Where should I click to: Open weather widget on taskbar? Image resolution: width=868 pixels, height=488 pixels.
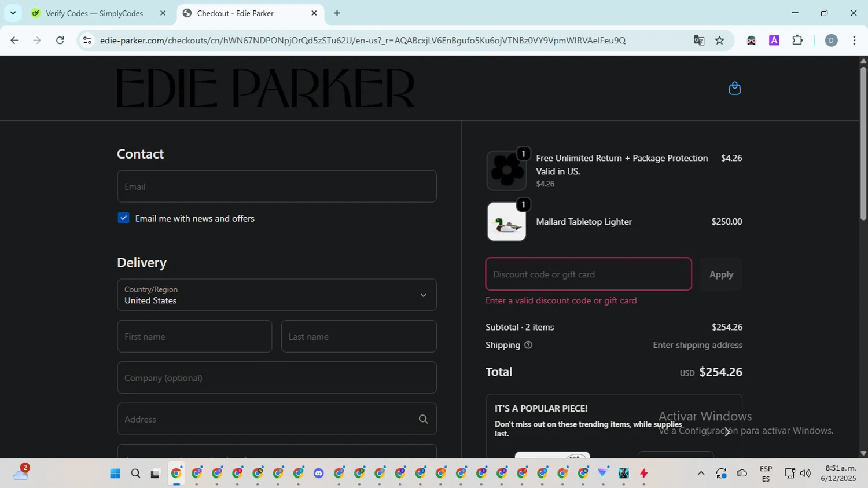click(x=21, y=473)
